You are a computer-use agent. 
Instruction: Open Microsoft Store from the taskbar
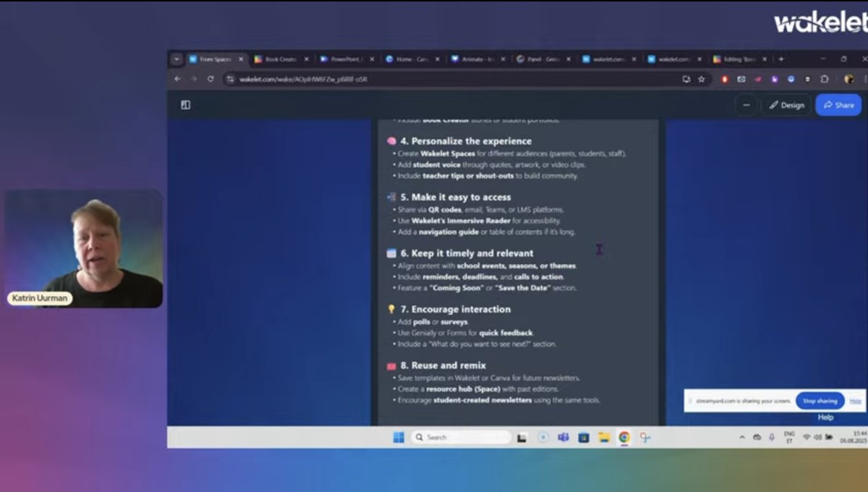pos(584,437)
